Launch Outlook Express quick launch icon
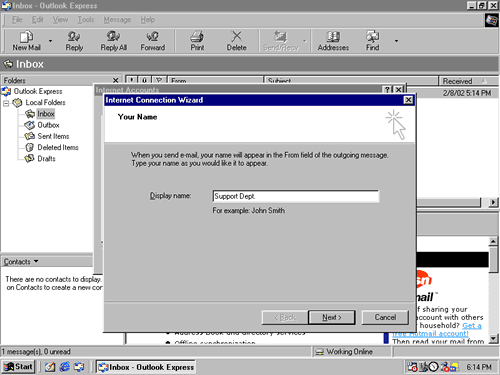 click(x=79, y=367)
